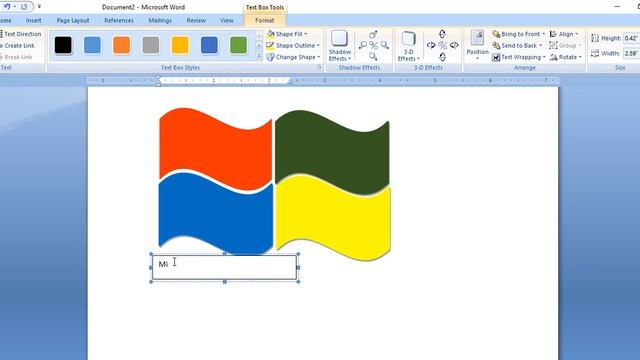The width and height of the screenshot is (640, 360).
Task: Open the Shadow Effects gallery
Action: (340, 46)
